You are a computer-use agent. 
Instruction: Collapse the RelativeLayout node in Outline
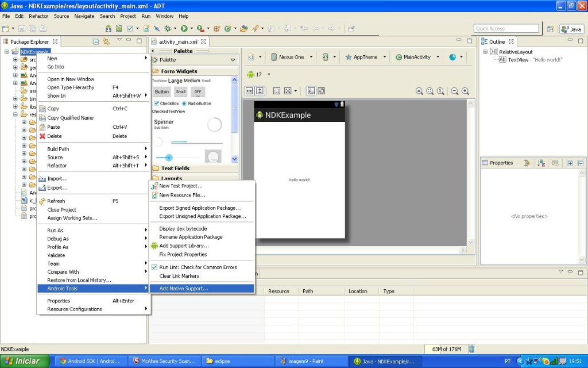(x=485, y=52)
